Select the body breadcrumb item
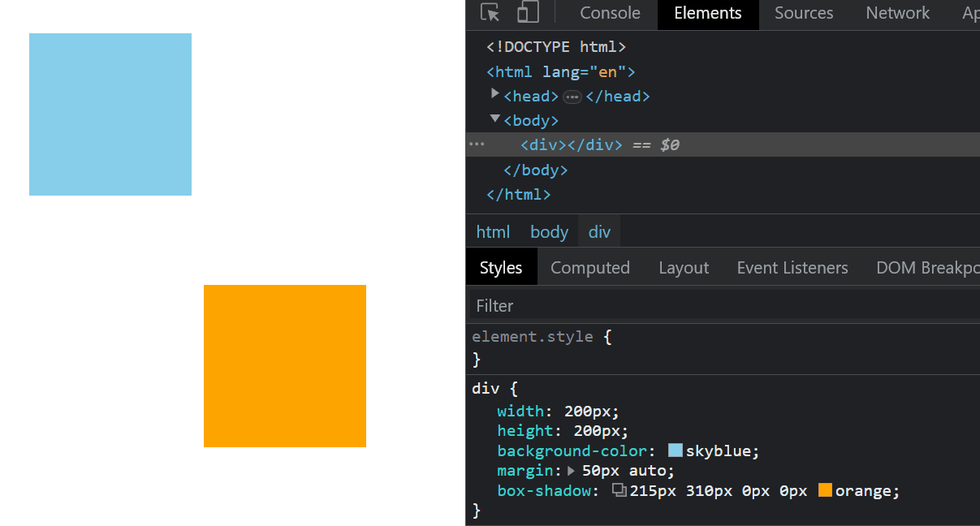980x526 pixels. click(x=549, y=231)
